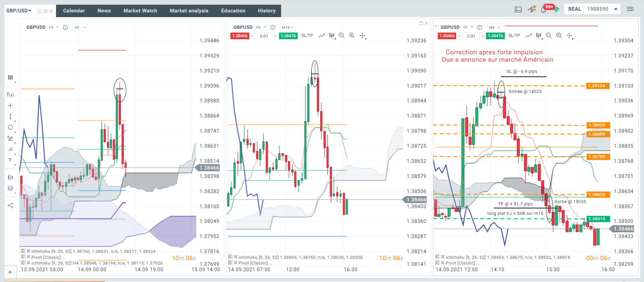Viewport: 644px width, 282px height.
Task: Change chart type on M5 chart toolbar
Action: tap(539, 36)
